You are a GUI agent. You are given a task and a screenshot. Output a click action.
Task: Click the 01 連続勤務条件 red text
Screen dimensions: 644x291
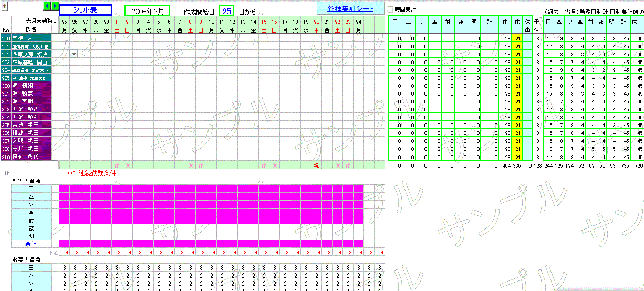pos(92,173)
